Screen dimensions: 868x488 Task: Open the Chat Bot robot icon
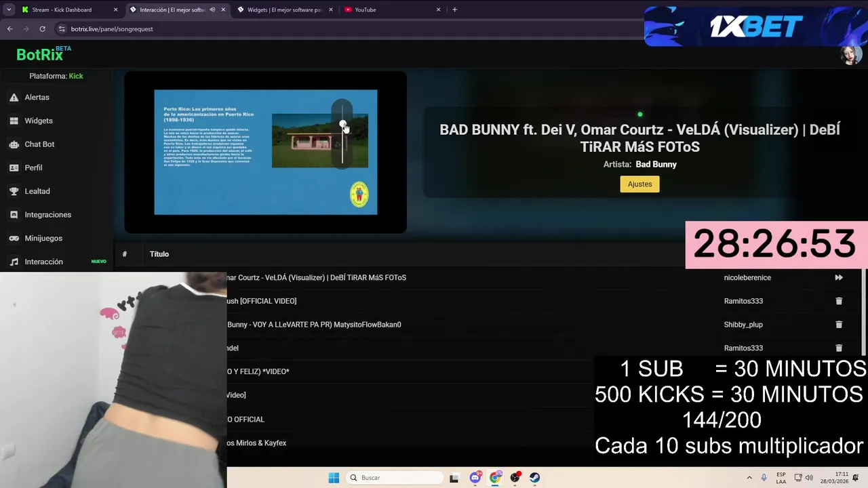[x=14, y=144]
